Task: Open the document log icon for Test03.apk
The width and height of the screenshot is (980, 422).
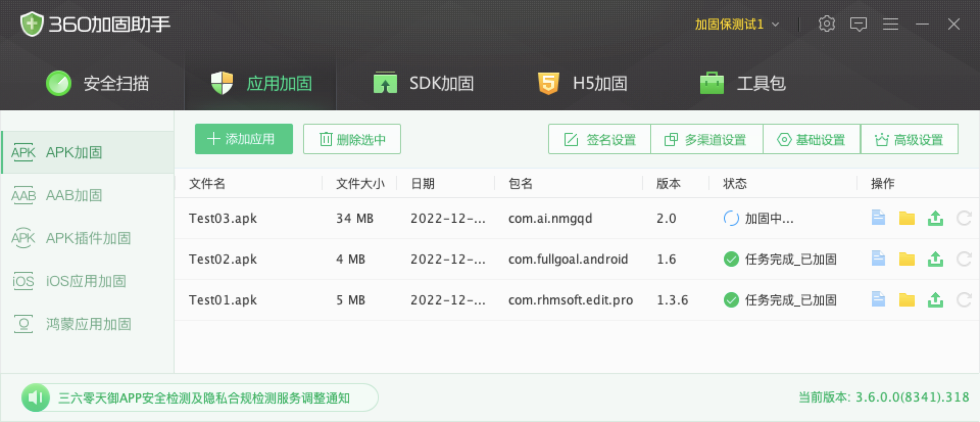Action: click(878, 218)
